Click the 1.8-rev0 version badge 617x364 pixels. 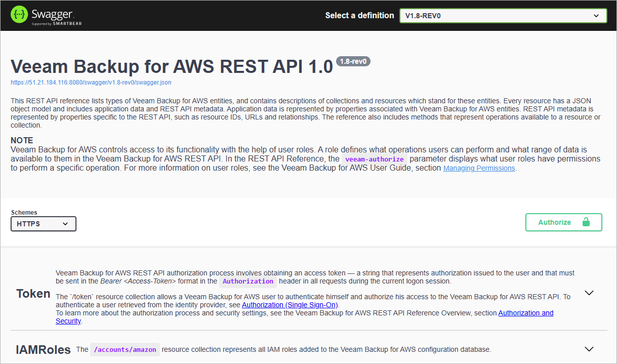point(353,61)
